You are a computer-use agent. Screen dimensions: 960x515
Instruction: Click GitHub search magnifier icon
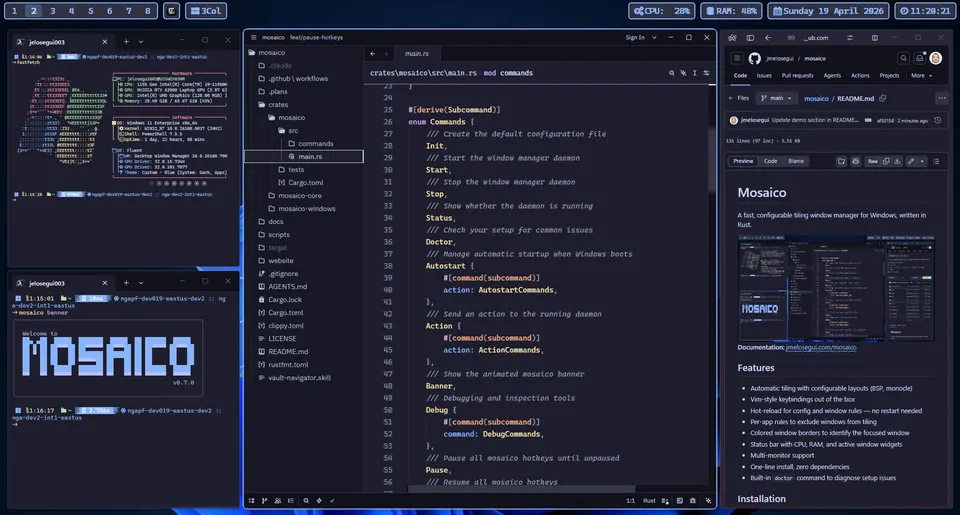click(x=903, y=58)
